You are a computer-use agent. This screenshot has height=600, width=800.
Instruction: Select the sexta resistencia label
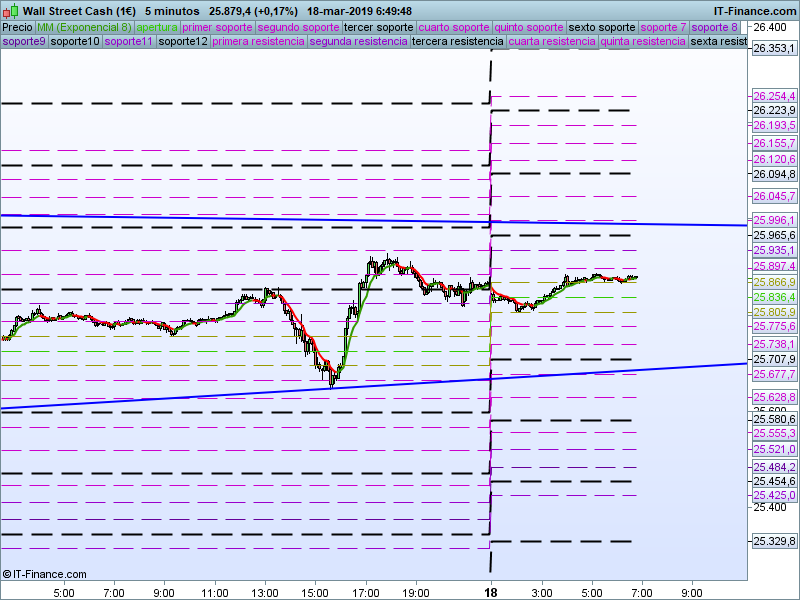tap(718, 41)
